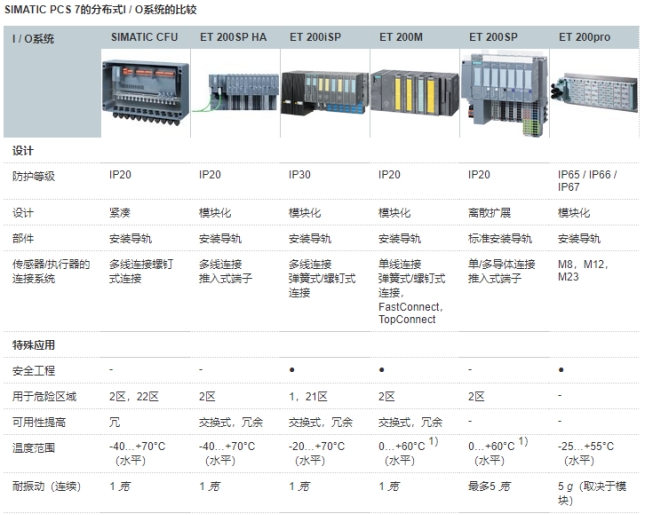This screenshot has height=515, width=645.
Task: Click the 设计 section heading
Action: 23,151
